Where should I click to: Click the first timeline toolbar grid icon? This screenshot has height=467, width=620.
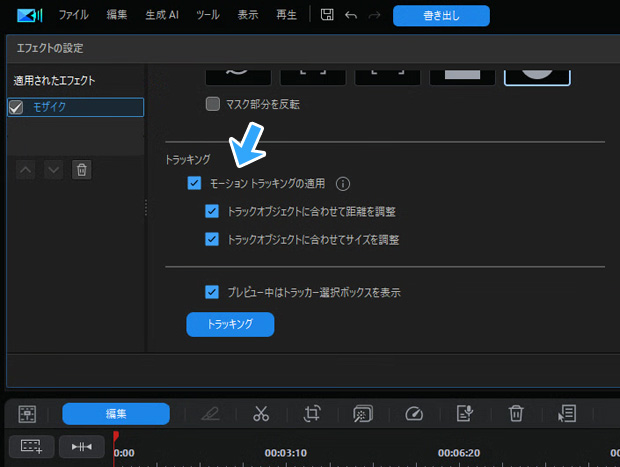[27, 414]
